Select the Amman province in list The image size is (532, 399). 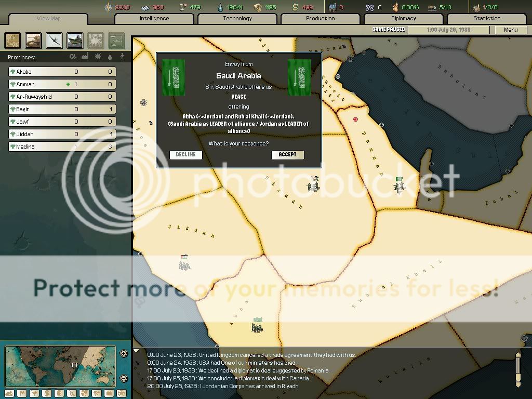tap(62, 84)
